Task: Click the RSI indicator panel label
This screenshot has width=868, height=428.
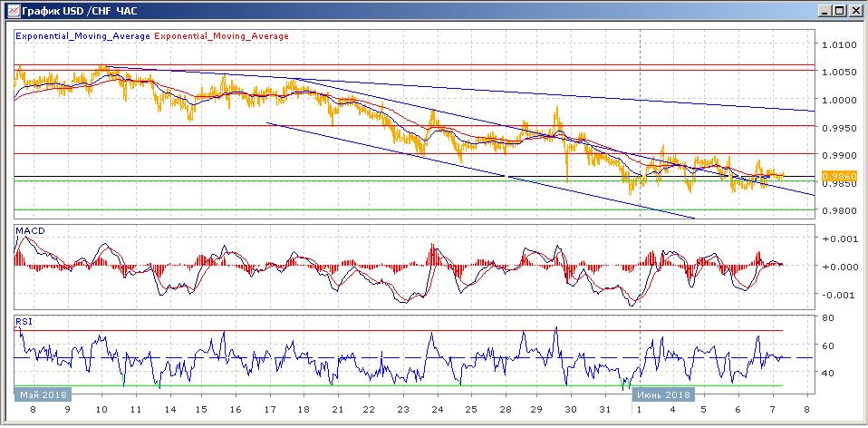Action: [23, 320]
